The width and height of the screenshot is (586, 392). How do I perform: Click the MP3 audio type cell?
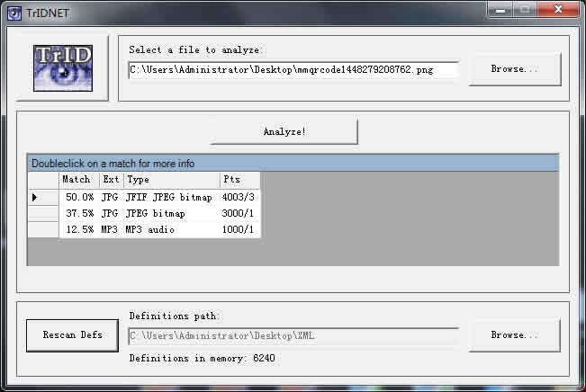(172, 229)
